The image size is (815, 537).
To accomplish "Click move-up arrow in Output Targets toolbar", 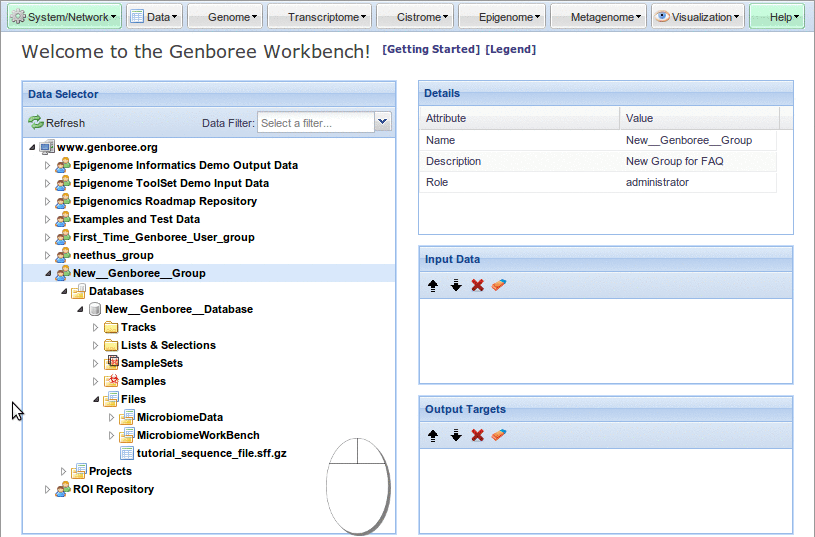I will point(433,436).
